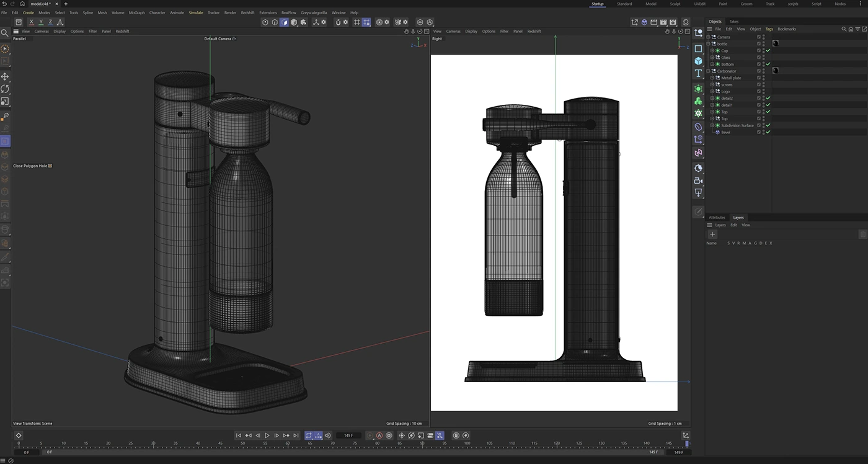Toggle layer checkbox for Glass object
The image size is (868, 464).
coord(758,58)
